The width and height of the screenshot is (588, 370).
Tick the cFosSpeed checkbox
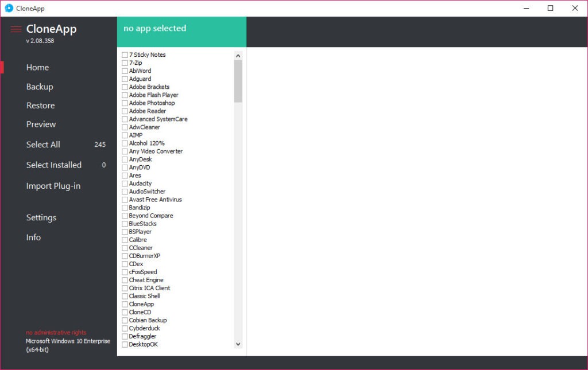[125, 272]
